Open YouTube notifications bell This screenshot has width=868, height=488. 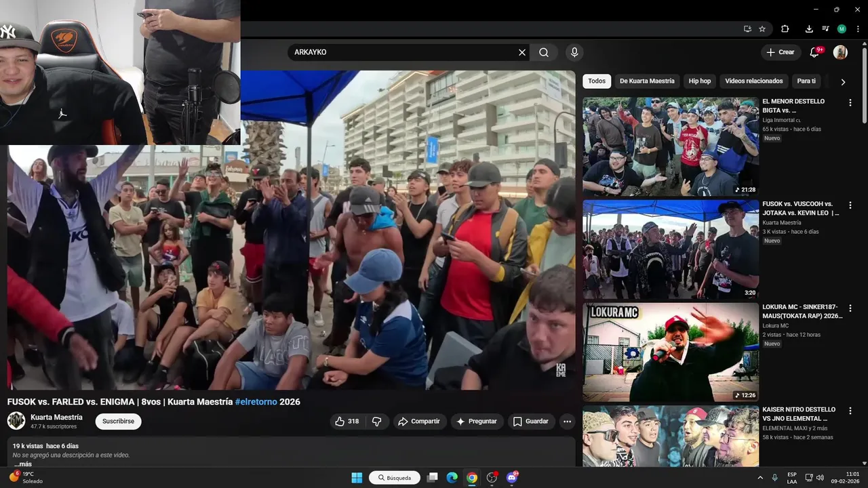tap(814, 52)
